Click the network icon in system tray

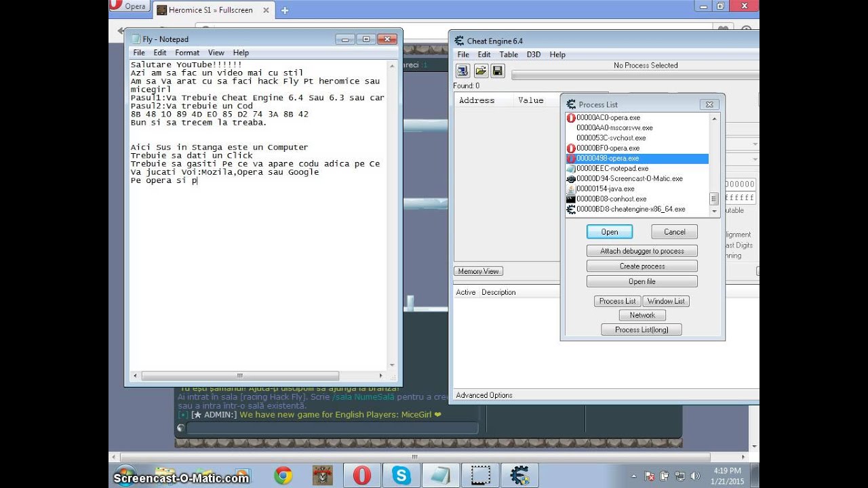click(x=679, y=476)
